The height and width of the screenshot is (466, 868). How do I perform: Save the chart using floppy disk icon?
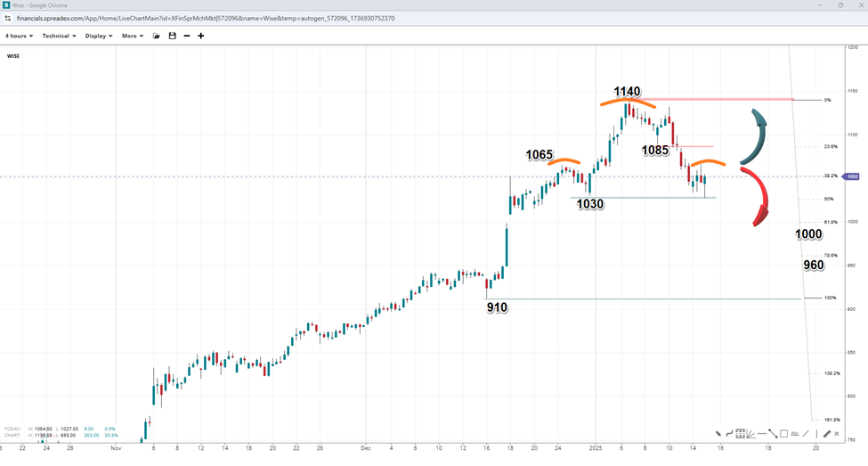pos(172,36)
